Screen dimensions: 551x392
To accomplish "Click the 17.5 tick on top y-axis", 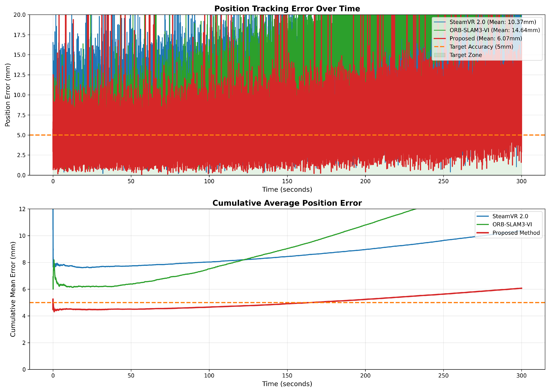I will [x=19, y=35].
